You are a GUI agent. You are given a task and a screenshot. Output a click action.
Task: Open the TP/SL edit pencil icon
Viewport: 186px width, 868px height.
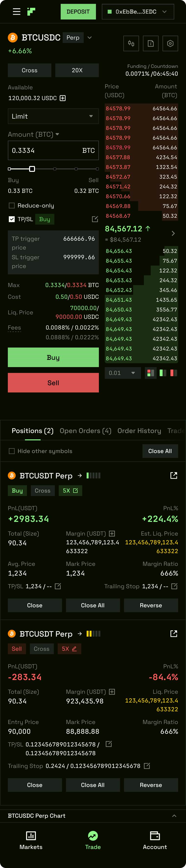[x=95, y=219]
